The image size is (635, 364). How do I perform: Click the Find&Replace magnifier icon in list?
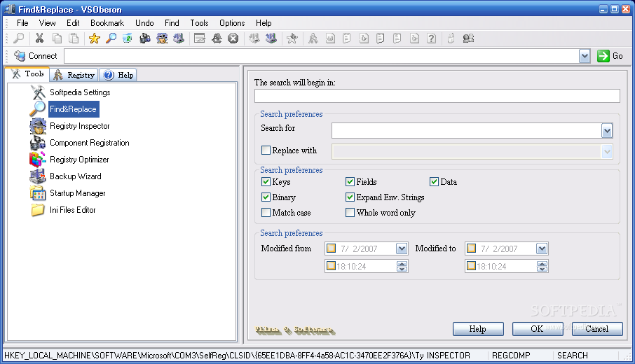click(x=38, y=108)
